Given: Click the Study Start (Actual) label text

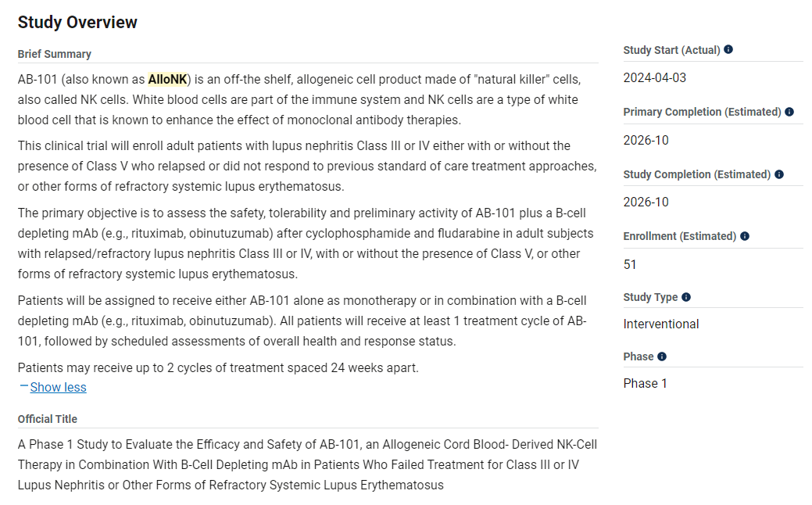Looking at the screenshot, I should (671, 49).
